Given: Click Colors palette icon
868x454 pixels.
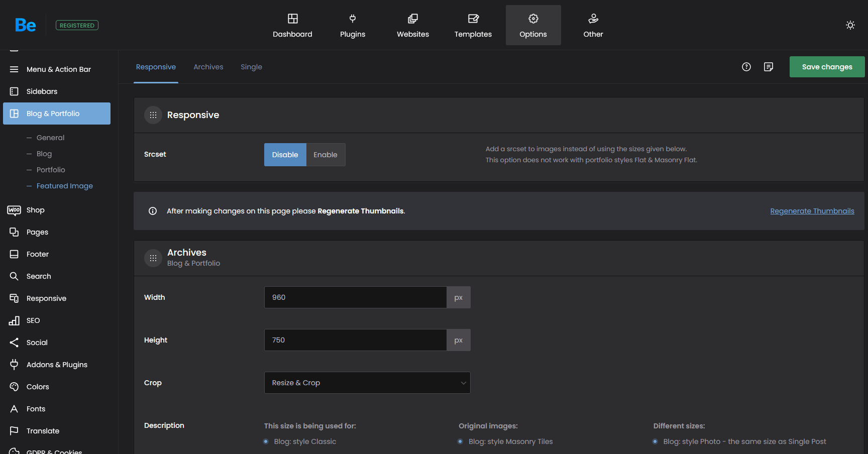Looking at the screenshot, I should point(14,387).
